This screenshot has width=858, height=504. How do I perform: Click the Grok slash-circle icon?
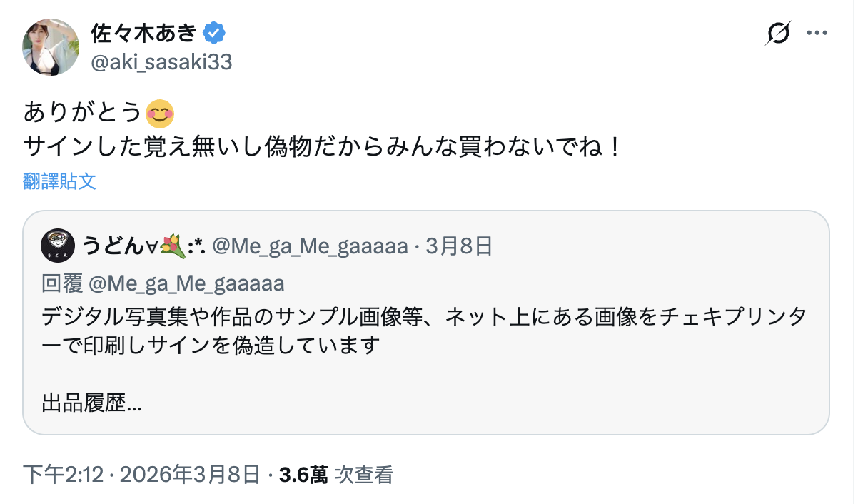pos(779,33)
